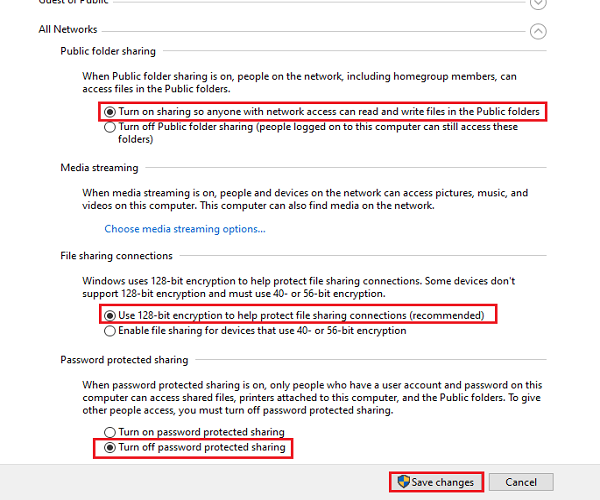Cancel the sharing settings changes

click(x=521, y=482)
